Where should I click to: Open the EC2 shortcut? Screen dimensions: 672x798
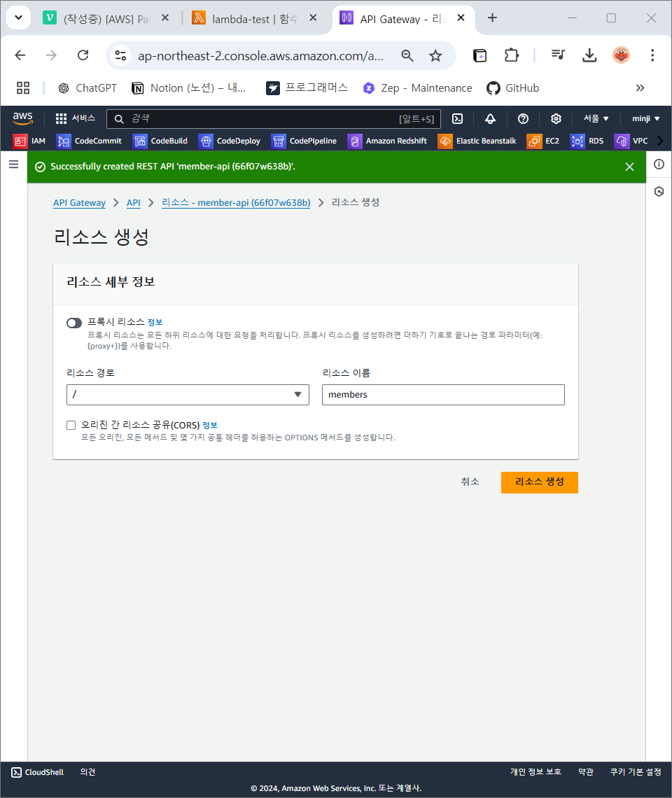[x=543, y=141]
